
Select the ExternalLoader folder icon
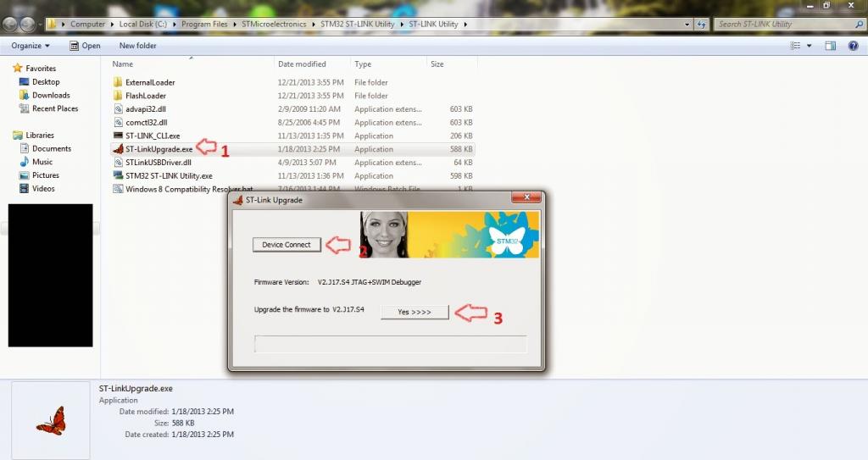click(x=118, y=82)
